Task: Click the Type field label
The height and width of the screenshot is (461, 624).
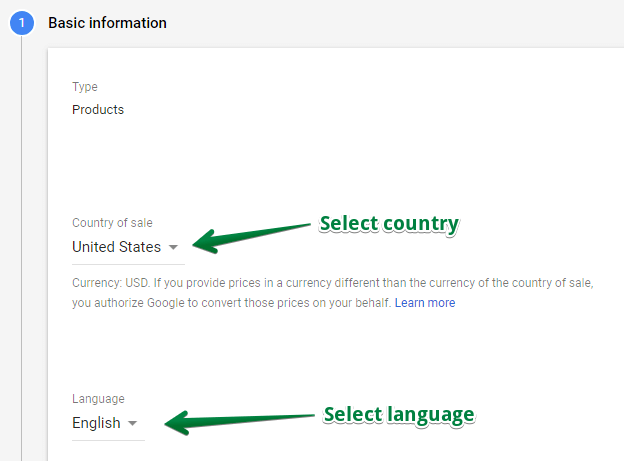Action: [x=85, y=87]
